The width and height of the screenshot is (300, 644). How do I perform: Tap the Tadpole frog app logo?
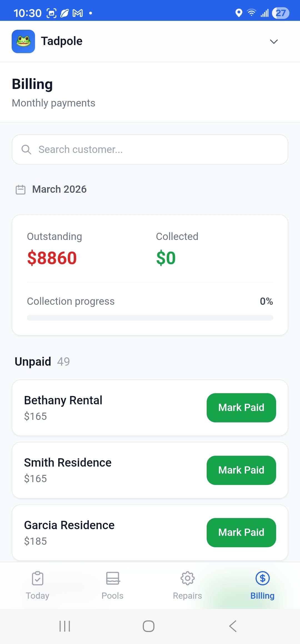click(x=23, y=41)
